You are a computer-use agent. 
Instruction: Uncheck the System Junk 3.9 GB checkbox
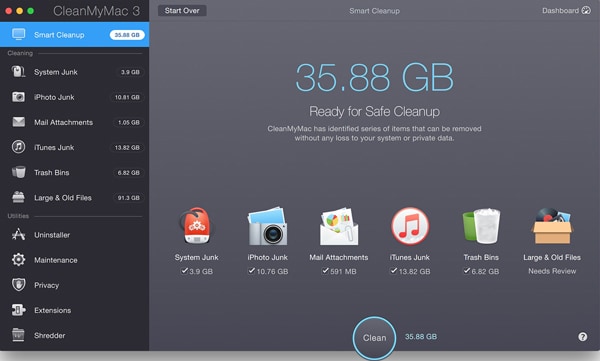point(184,271)
